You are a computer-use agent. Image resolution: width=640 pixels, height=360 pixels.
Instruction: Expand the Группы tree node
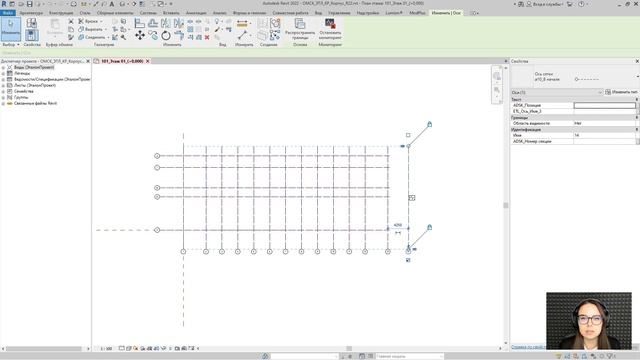click(x=3, y=98)
